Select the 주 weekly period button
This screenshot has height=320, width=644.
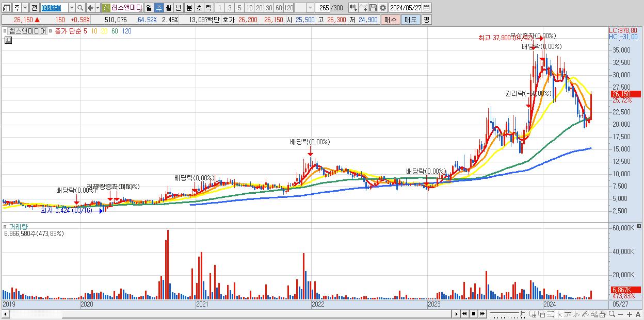[x=158, y=8]
